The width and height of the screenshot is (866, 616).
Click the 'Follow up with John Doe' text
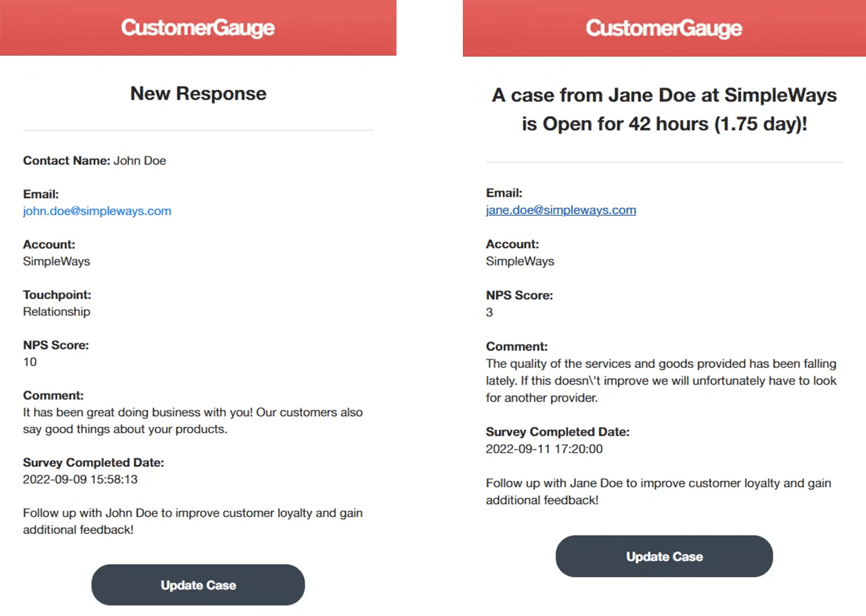(192, 521)
